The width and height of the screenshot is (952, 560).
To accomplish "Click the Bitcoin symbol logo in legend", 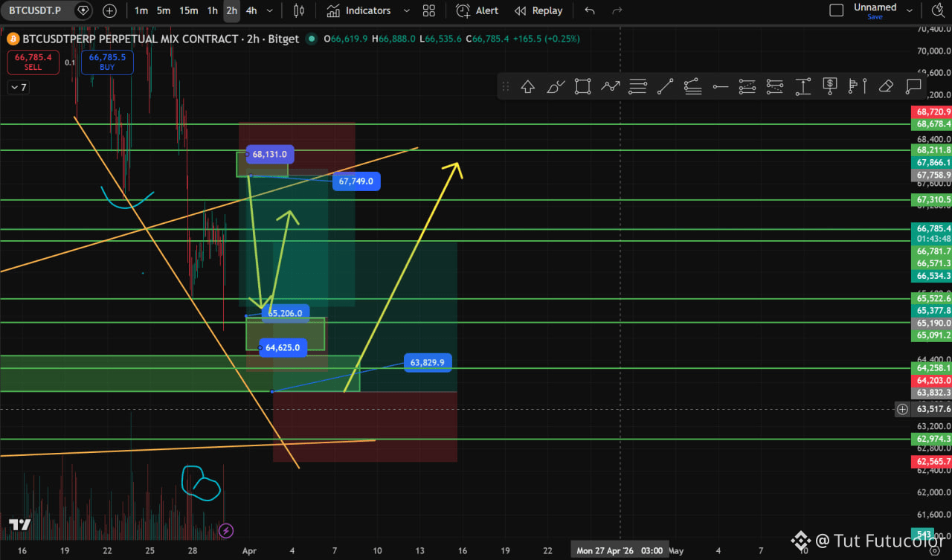I will [12, 39].
